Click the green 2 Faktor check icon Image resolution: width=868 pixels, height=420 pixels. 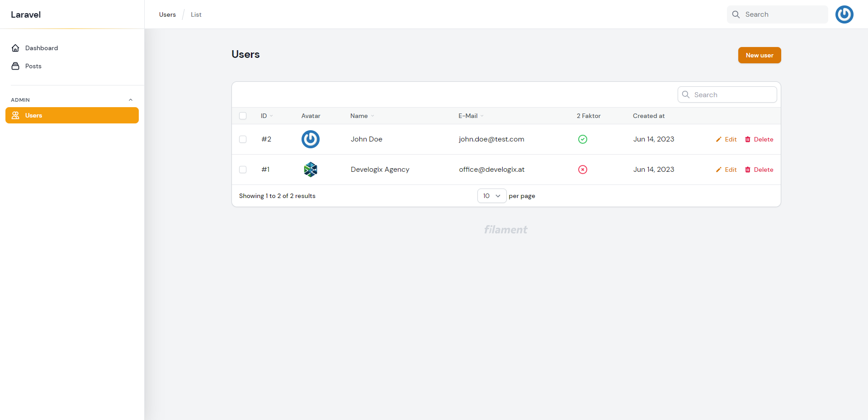coord(583,139)
